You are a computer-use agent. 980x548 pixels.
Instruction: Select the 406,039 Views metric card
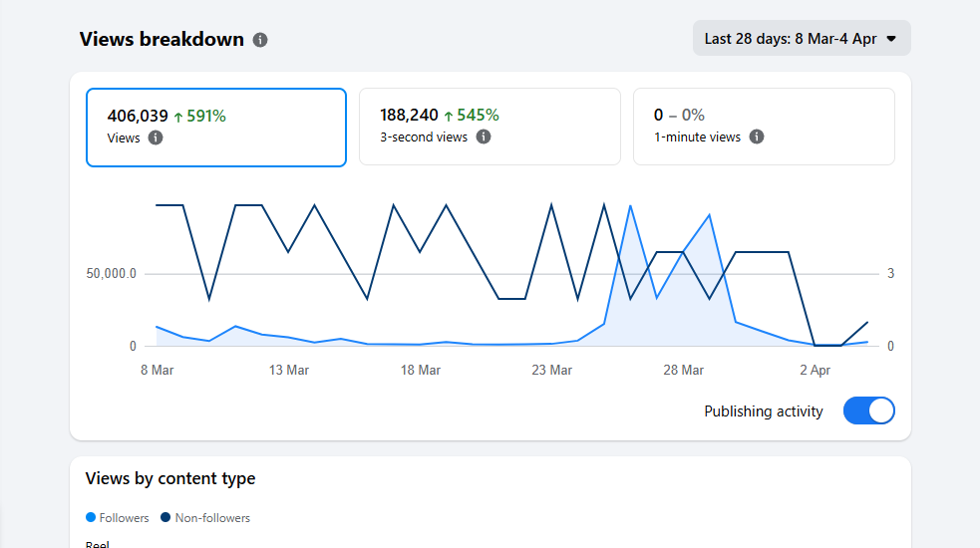click(x=216, y=127)
